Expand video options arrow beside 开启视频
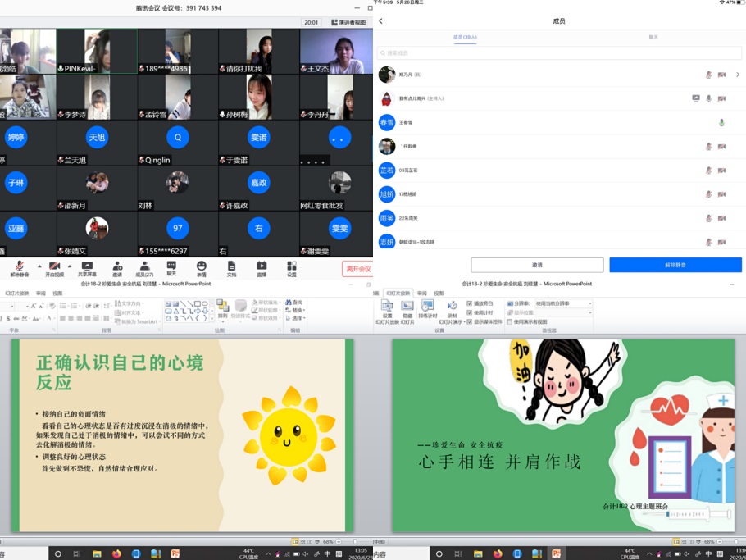746x560 pixels. 70,266
